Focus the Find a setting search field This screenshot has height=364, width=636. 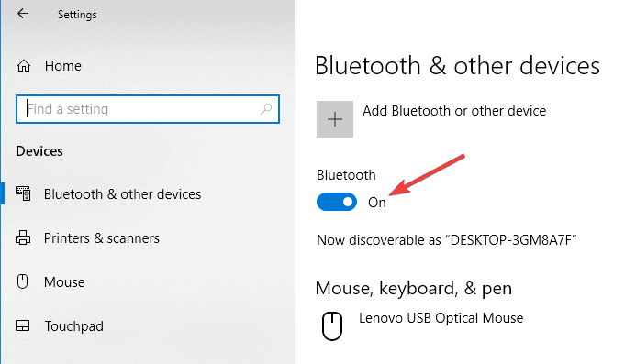click(148, 109)
